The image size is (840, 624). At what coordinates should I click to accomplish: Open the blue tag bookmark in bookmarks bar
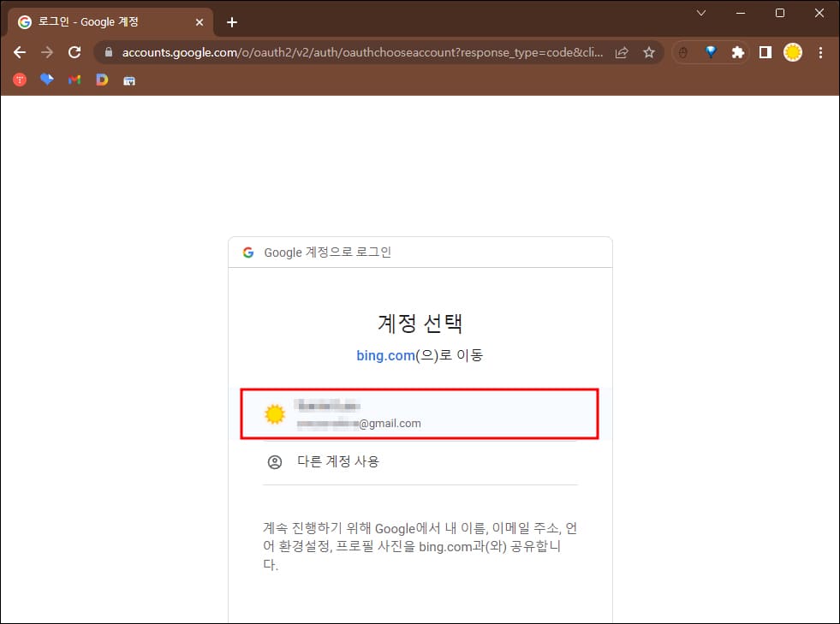pos(47,80)
